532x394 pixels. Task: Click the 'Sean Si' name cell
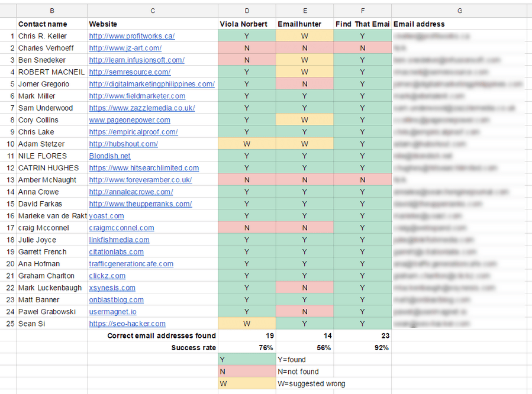coord(51,324)
